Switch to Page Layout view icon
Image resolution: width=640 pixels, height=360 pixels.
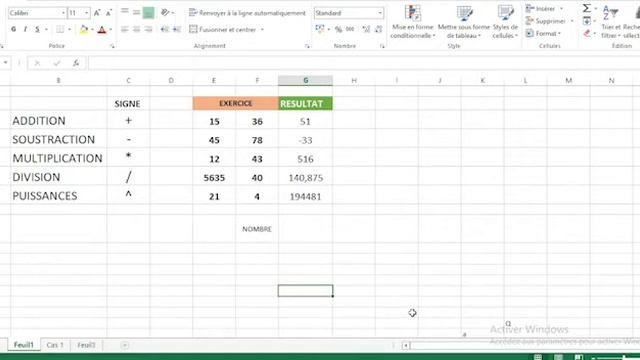[558, 357]
